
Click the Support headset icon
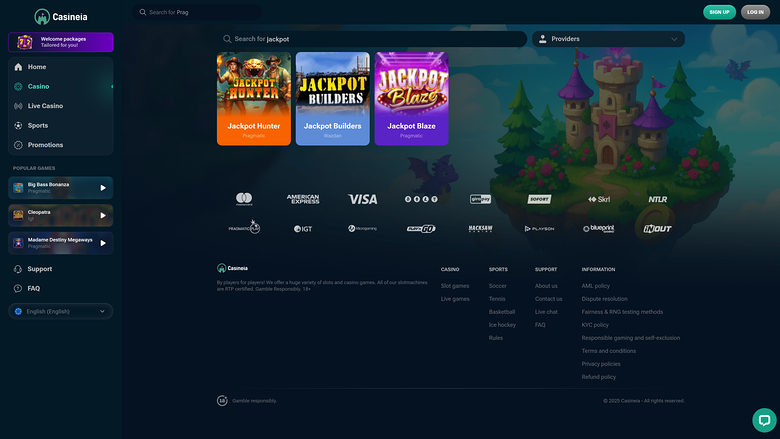click(18, 269)
